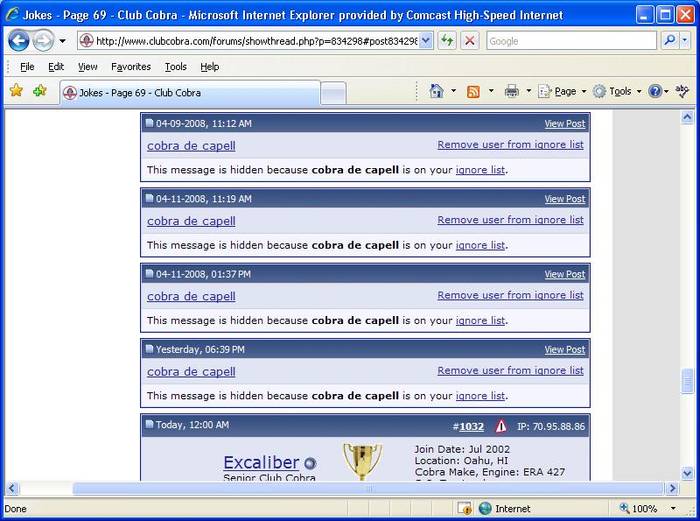Open the Favorites menu
This screenshot has height=521, width=700.
coord(130,66)
